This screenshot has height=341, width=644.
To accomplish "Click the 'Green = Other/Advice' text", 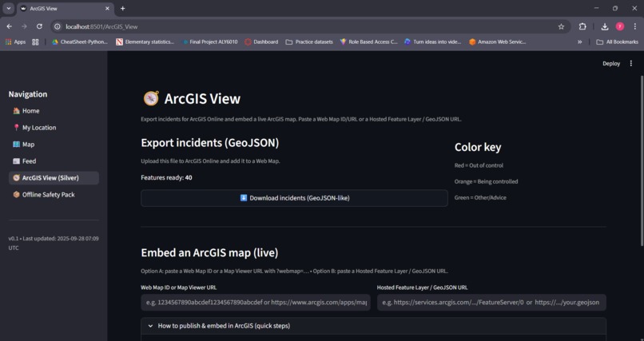I will [480, 198].
